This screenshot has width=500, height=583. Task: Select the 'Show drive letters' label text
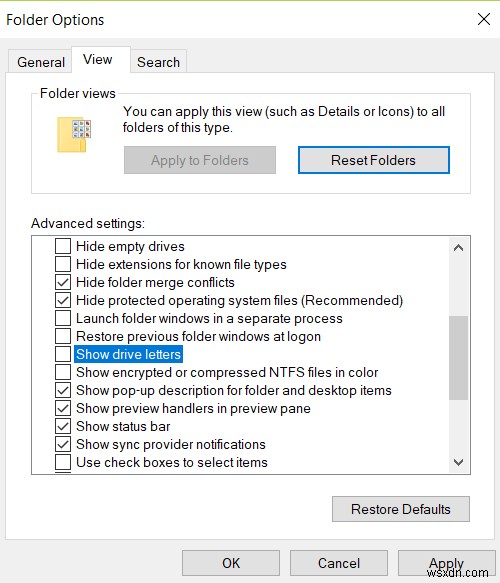pyautogui.click(x=128, y=354)
